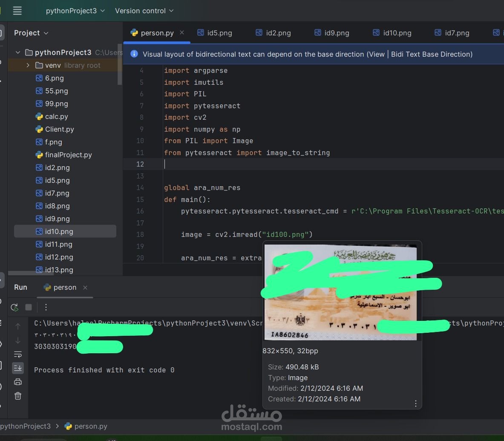The height and width of the screenshot is (441, 504).
Task: Click the down arrow navigation icon in console
Action: [x=17, y=340]
